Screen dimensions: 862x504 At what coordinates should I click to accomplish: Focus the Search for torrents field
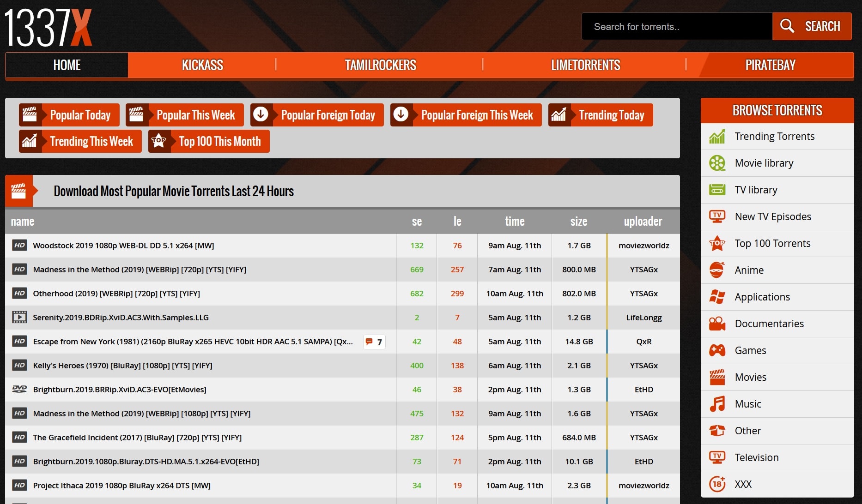[677, 26]
